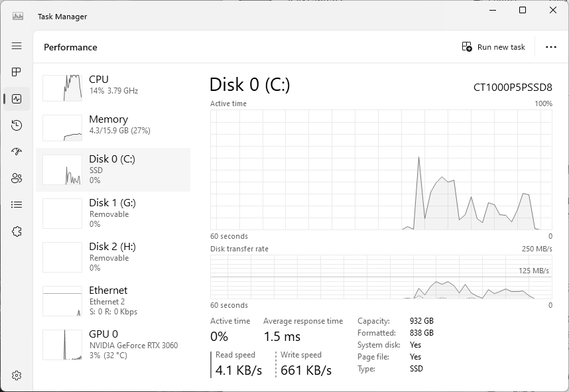Screen dimensions: 569x392
Task: Switch to the Users page
Action: pyautogui.click(x=17, y=178)
